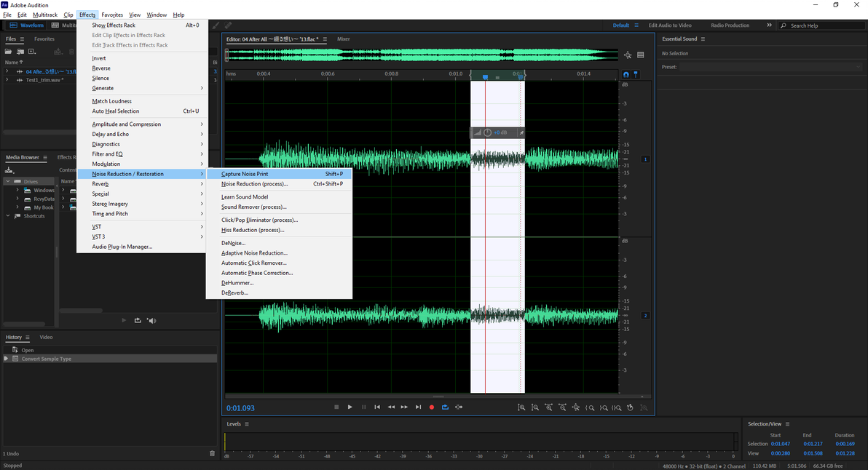Toggle Loop Playback in transport bar

pos(445,407)
